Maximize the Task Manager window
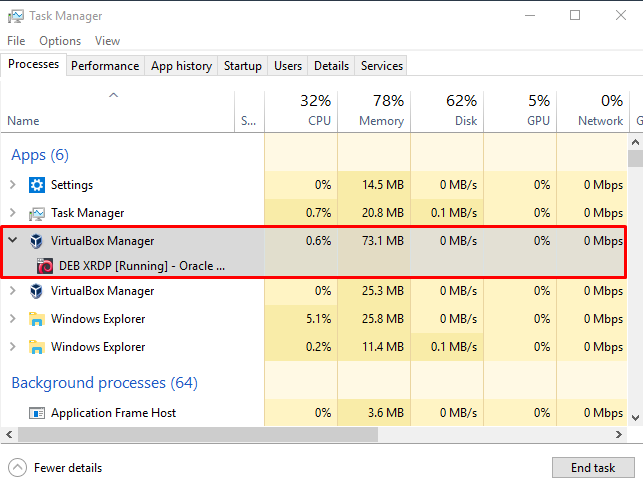 click(x=575, y=16)
